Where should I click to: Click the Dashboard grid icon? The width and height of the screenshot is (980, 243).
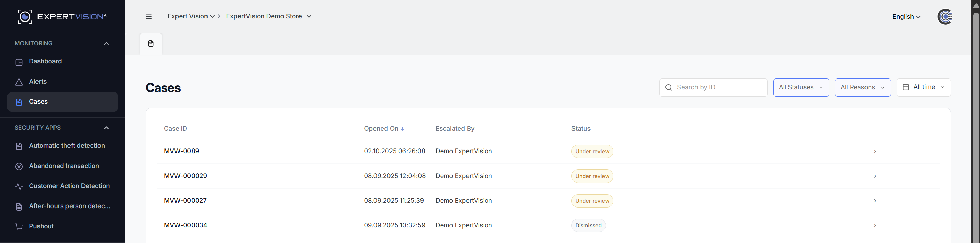tap(19, 62)
